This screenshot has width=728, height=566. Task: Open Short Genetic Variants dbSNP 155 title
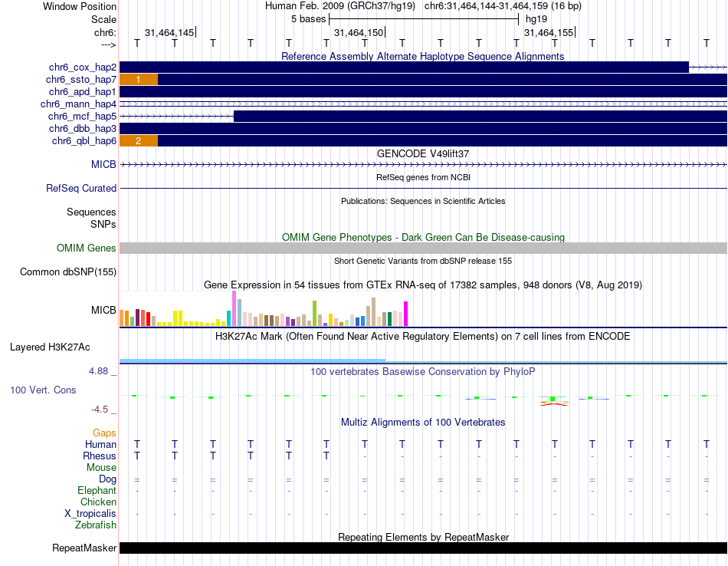[x=423, y=261]
